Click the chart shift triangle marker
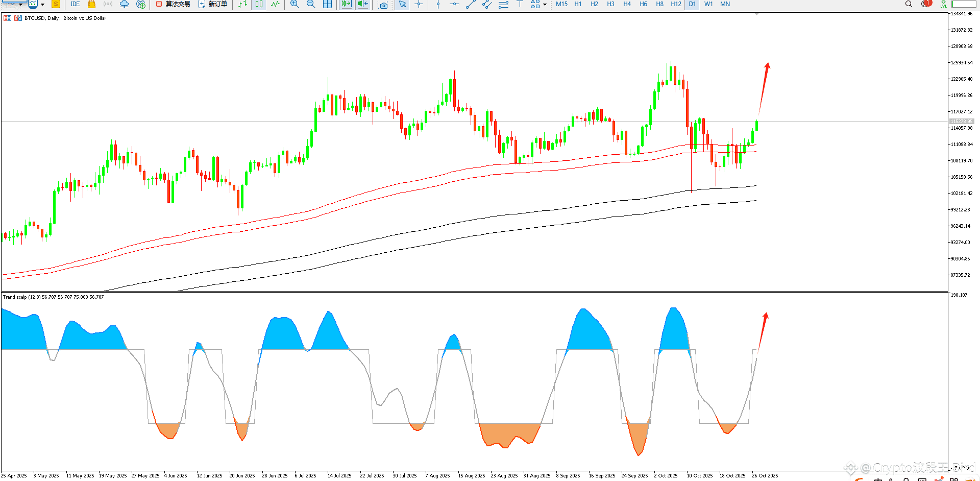Screen dimensions: 980x481 756,14
